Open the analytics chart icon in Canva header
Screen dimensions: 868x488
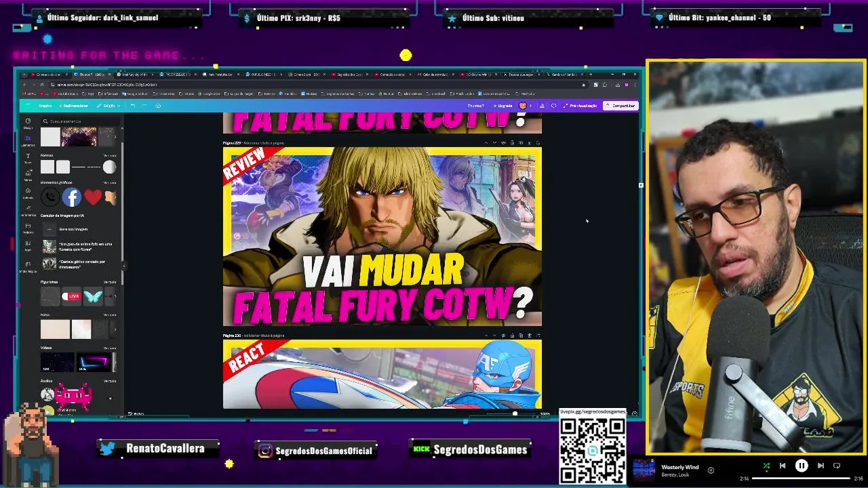pyautogui.click(x=542, y=106)
